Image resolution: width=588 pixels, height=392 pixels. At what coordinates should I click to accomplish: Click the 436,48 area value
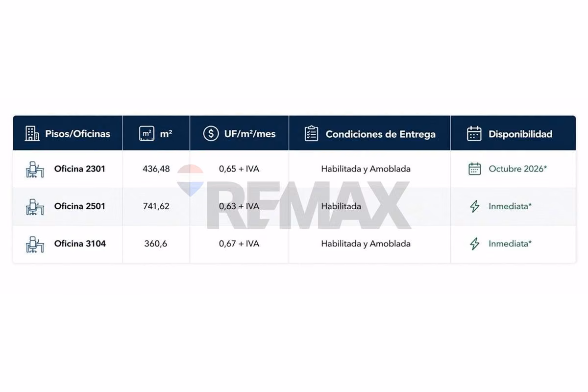point(156,169)
